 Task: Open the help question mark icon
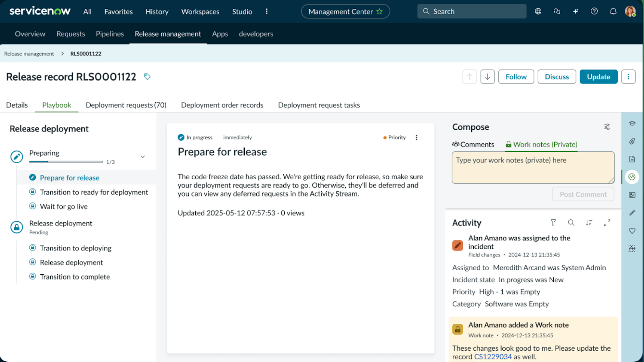click(x=594, y=11)
